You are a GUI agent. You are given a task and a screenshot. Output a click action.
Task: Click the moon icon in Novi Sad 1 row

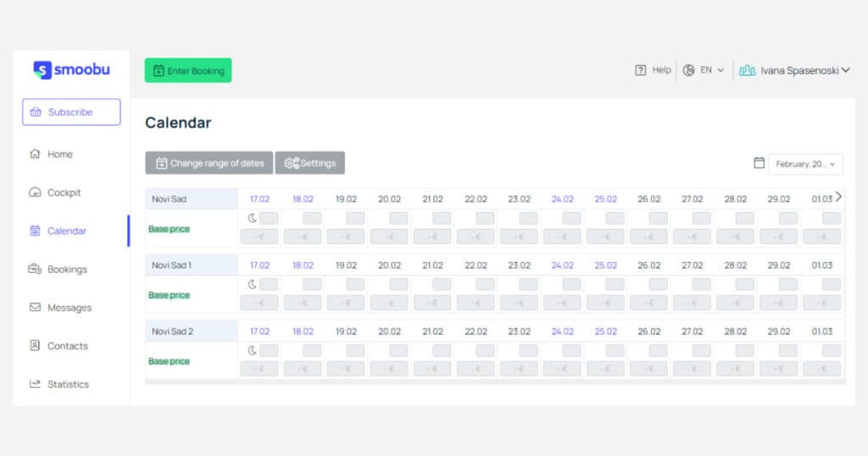point(252,285)
